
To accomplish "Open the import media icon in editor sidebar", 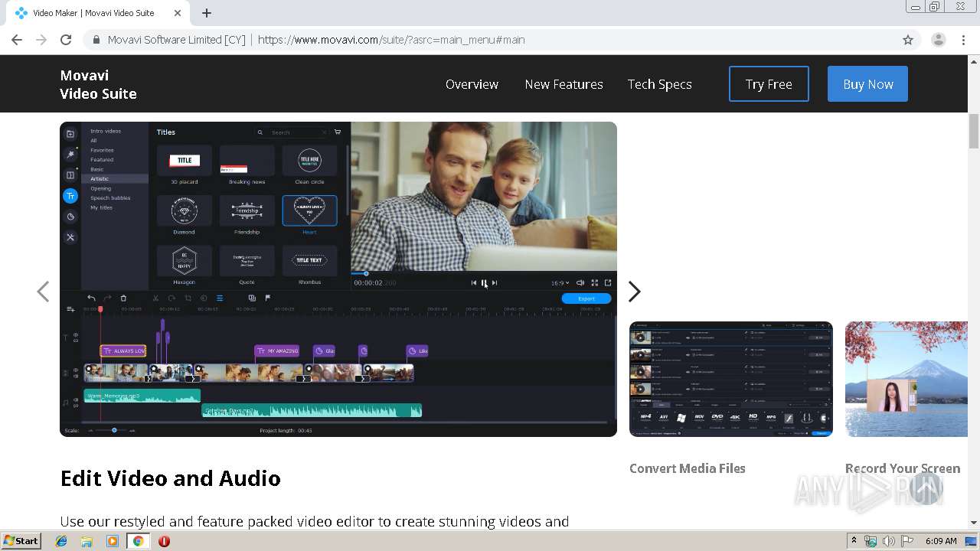I will point(70,134).
